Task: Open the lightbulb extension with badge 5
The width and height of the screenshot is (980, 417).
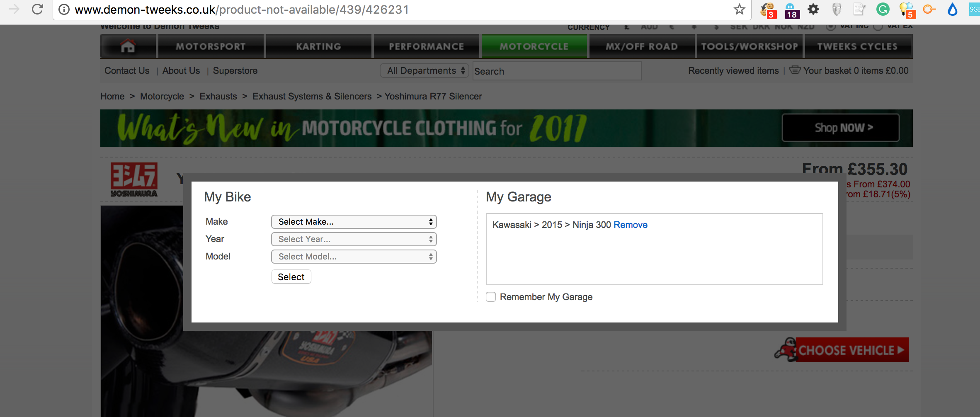Action: pos(907,10)
